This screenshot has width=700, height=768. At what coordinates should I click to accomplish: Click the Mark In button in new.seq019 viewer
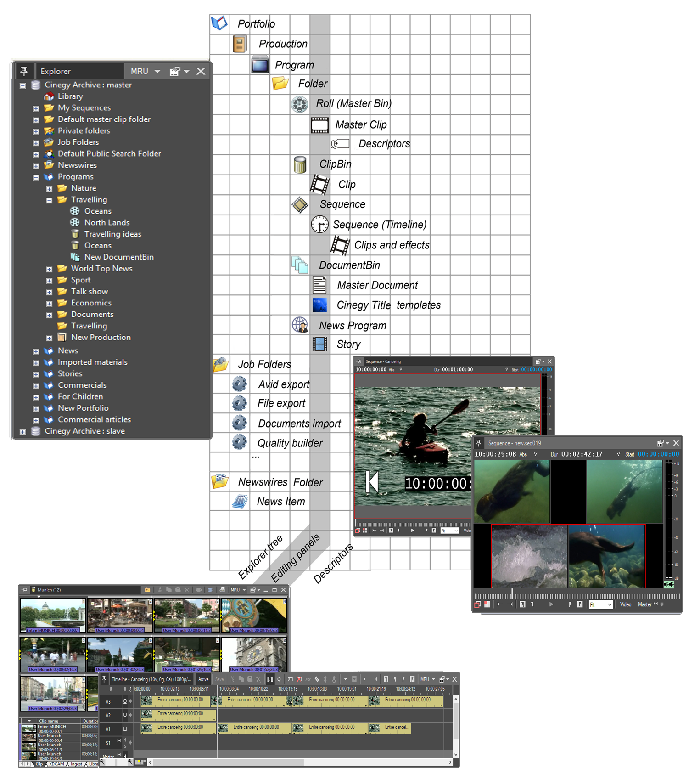pos(523,604)
